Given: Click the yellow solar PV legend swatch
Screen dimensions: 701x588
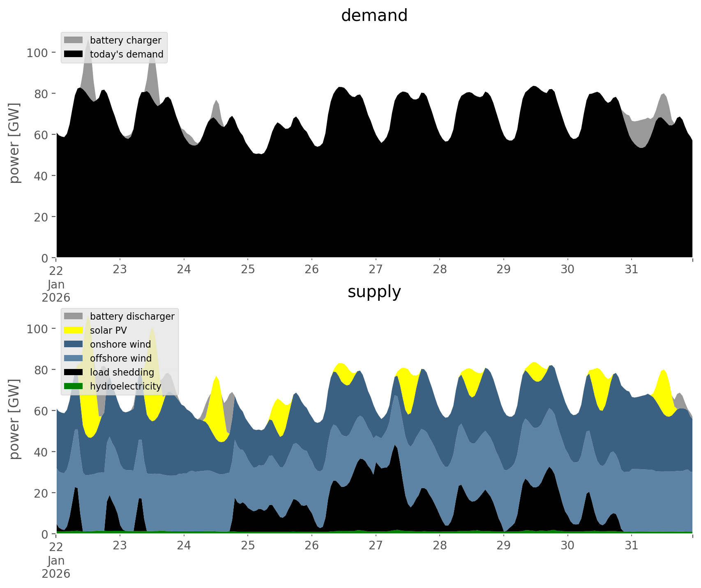Looking at the screenshot, I should [x=74, y=330].
